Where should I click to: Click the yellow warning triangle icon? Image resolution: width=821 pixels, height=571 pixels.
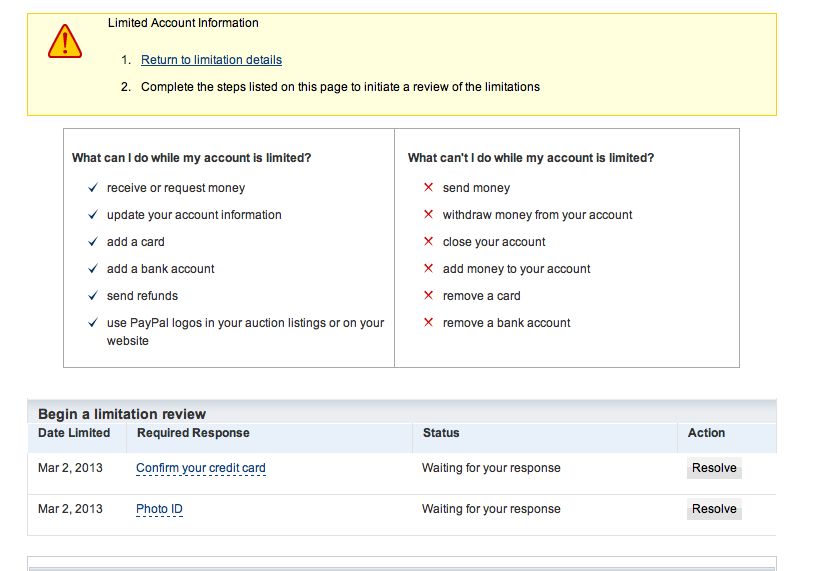click(65, 41)
